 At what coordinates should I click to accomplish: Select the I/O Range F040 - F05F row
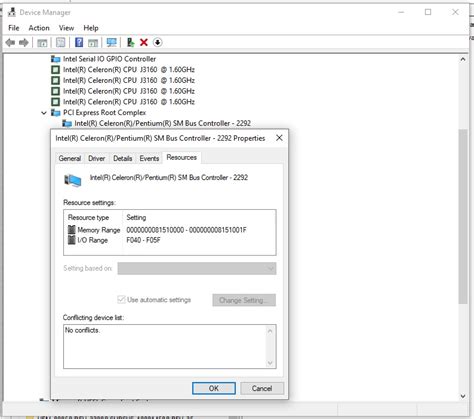(114, 240)
